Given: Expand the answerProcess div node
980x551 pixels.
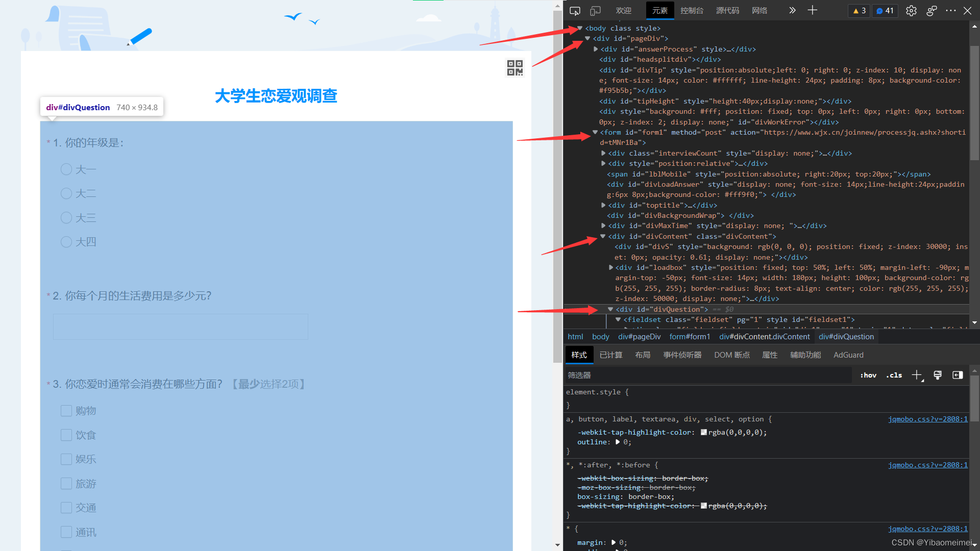Looking at the screenshot, I should pyautogui.click(x=596, y=49).
